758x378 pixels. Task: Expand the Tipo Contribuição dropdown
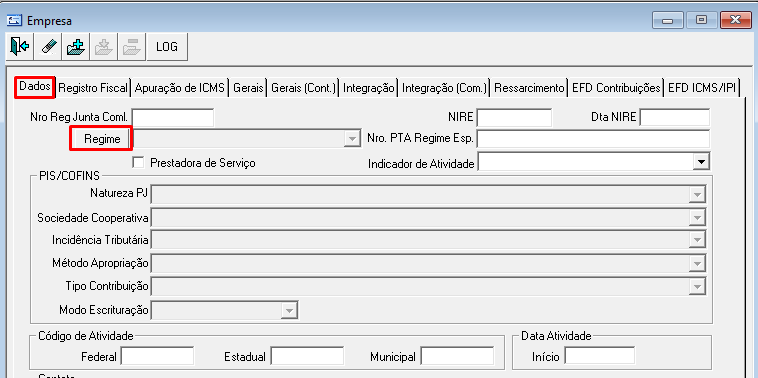click(697, 286)
